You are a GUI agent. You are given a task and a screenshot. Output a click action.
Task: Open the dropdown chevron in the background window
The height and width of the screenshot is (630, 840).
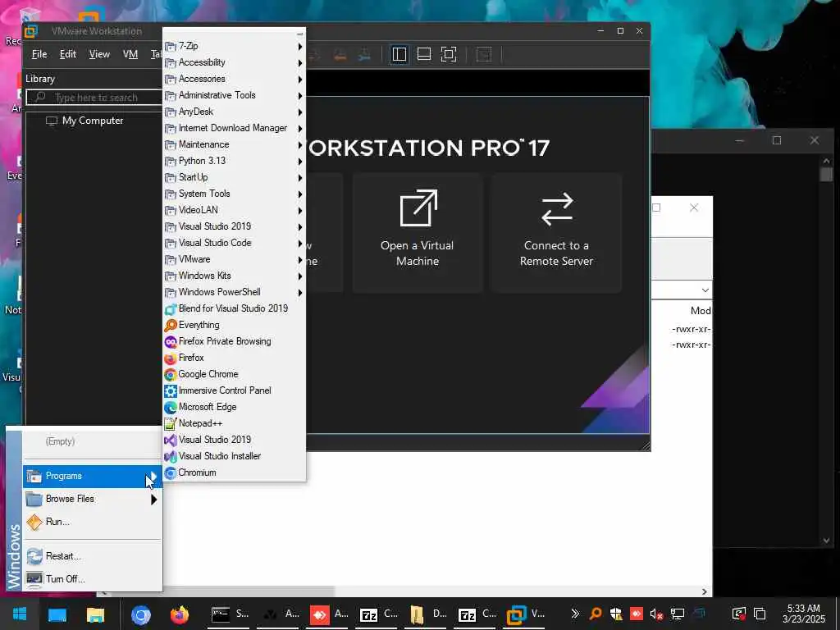pyautogui.click(x=705, y=290)
